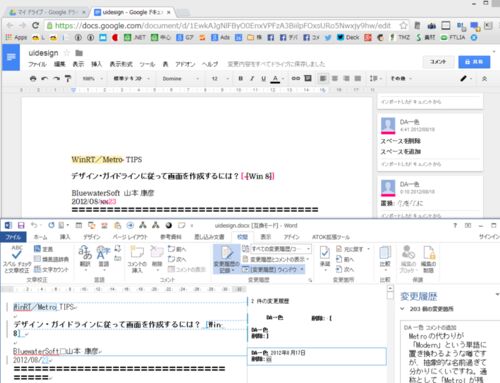The image size is (500, 383).
Task: Move uidesign document to folder
Action: click(x=79, y=53)
